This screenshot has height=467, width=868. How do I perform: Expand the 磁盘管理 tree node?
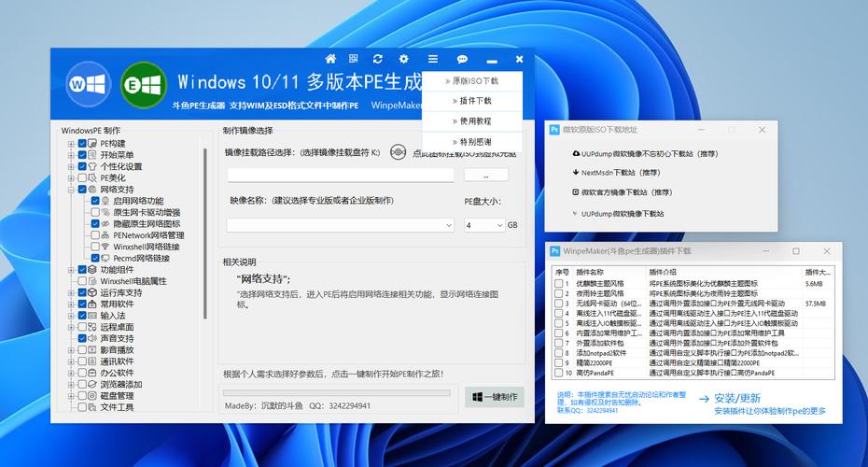coord(71,396)
